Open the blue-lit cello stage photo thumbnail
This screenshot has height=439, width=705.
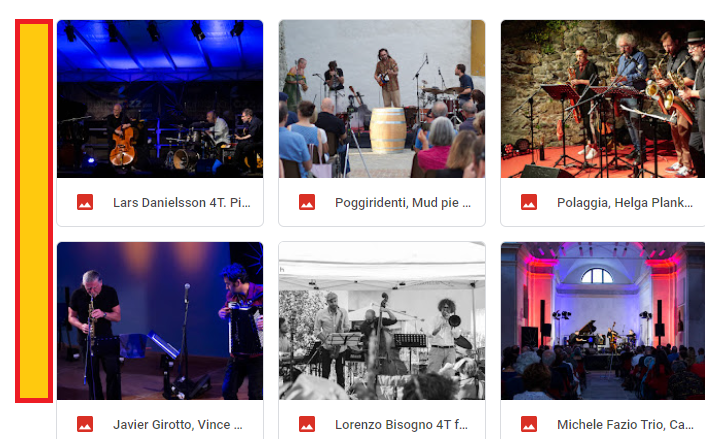tap(160, 99)
